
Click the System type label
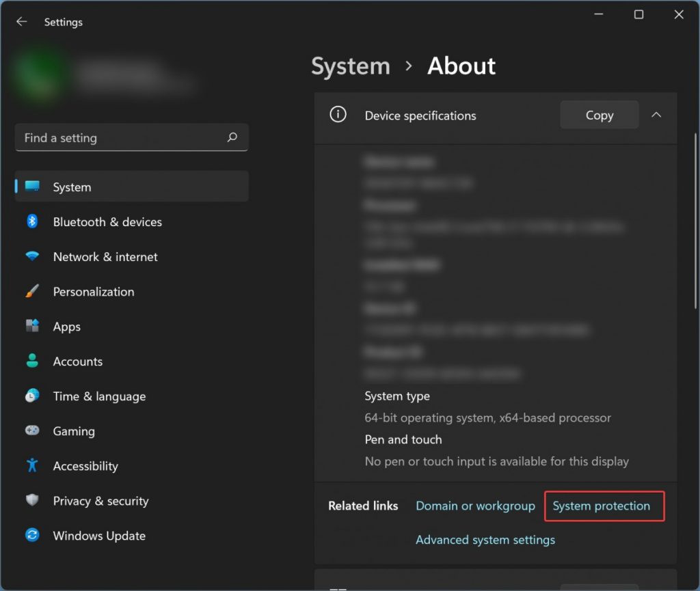(x=397, y=396)
